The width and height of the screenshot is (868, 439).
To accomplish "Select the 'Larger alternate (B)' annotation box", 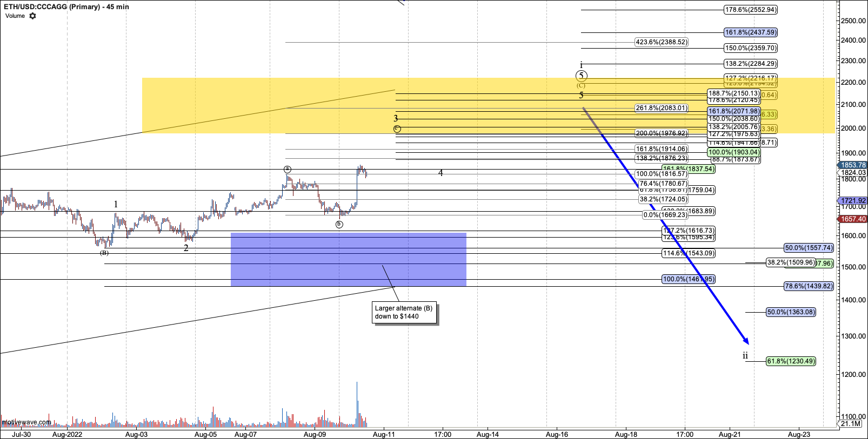I will pyautogui.click(x=405, y=313).
